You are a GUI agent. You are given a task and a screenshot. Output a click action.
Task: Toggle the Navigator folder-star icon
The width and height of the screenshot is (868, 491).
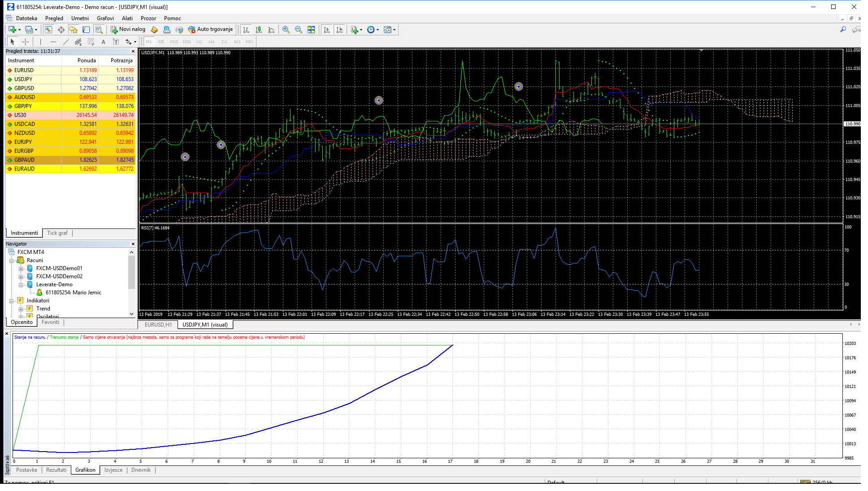point(74,30)
